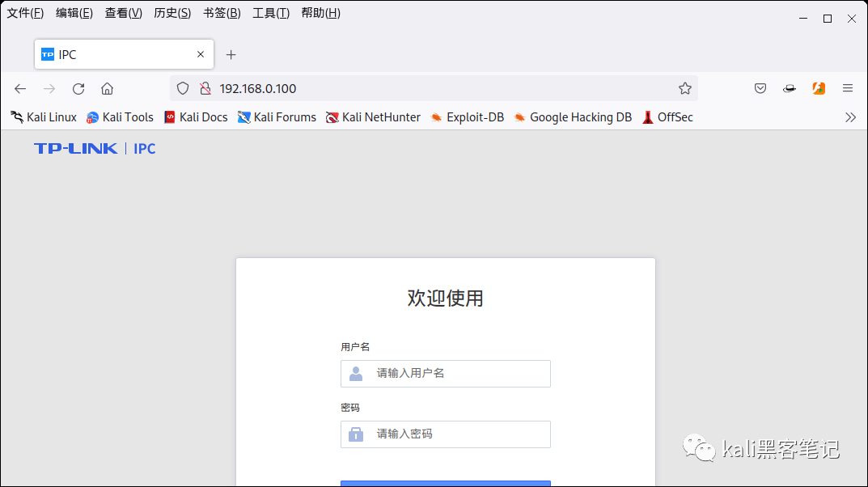Bookmark this page with star icon
868x487 pixels.
684,88
